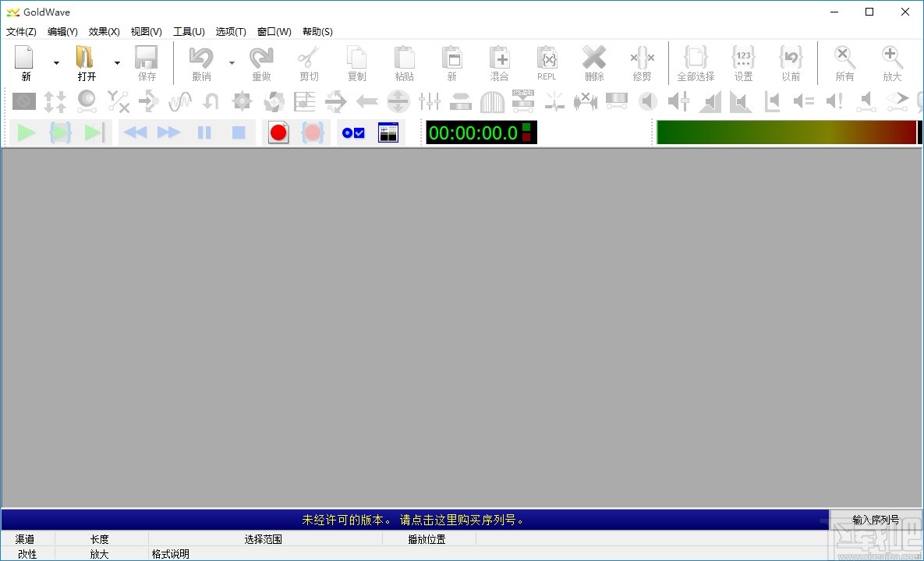Open the 工具(U) menu
This screenshot has width=924, height=561.
(x=189, y=32)
